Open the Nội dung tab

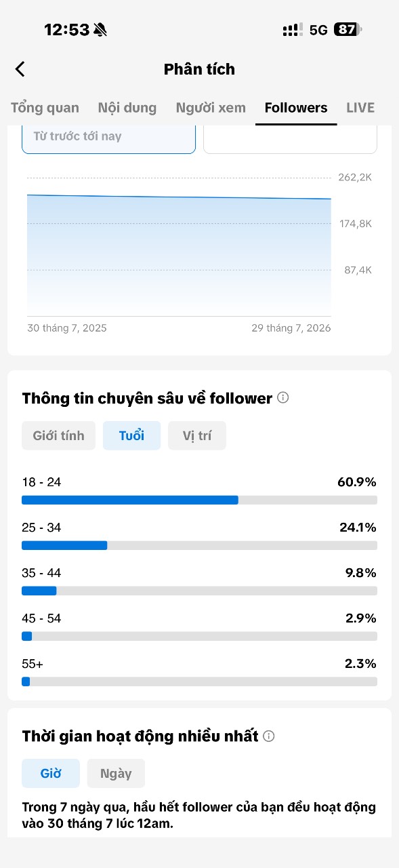tap(127, 108)
